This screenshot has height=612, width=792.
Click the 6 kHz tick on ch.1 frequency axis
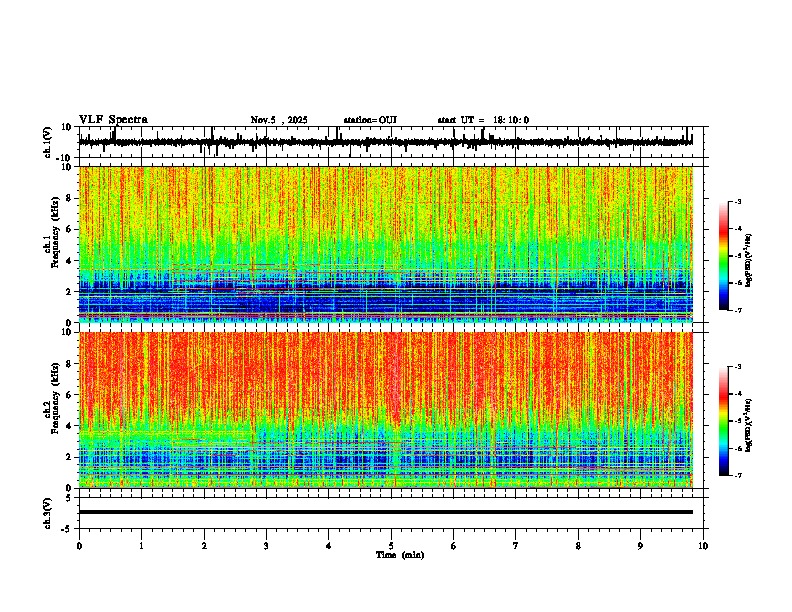click(70, 229)
